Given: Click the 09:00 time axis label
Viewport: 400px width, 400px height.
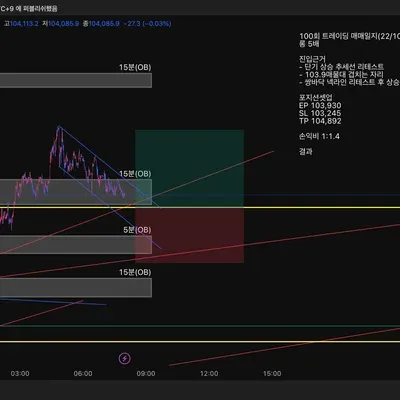Looking at the screenshot, I should click(146, 374).
